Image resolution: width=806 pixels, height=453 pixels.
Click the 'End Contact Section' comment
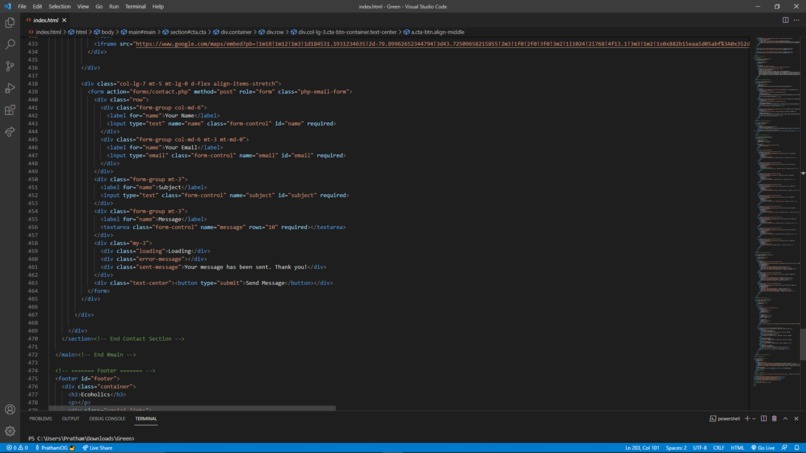[139, 339]
